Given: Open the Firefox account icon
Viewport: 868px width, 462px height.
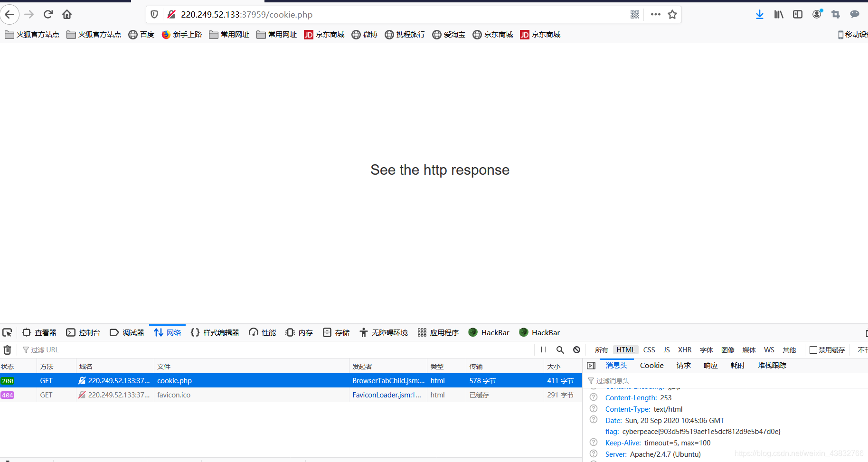Looking at the screenshot, I should tap(817, 14).
